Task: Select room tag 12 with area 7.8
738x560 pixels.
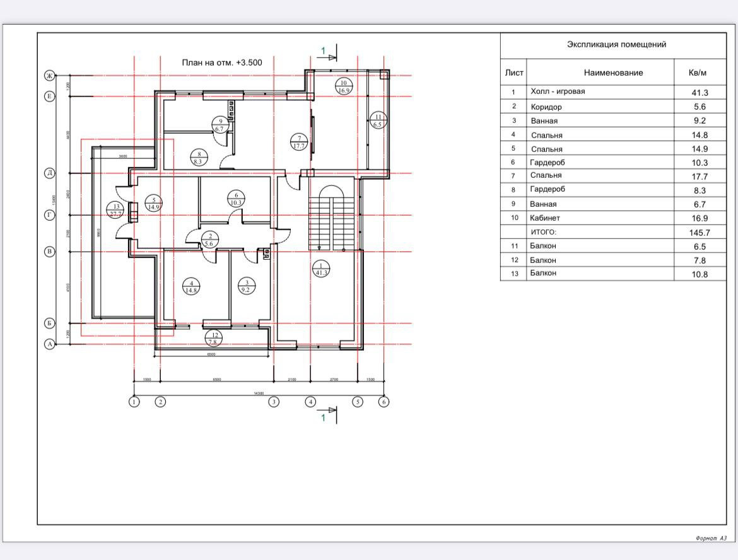Action: [215, 339]
